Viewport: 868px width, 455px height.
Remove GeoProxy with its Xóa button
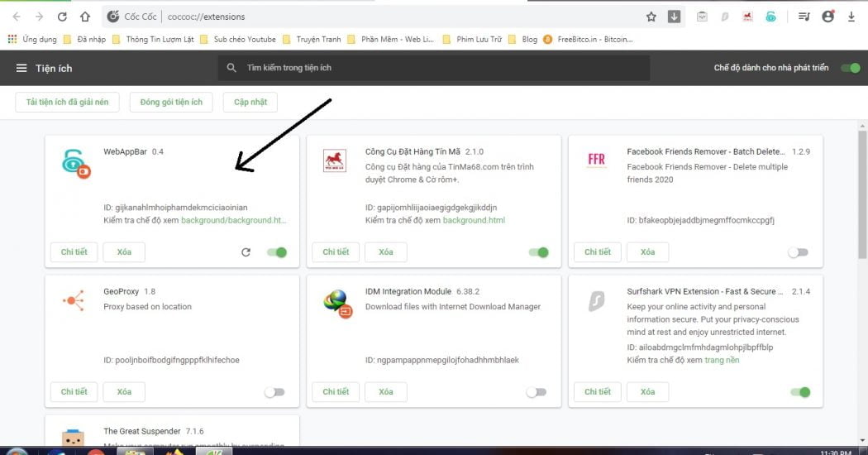click(x=124, y=392)
